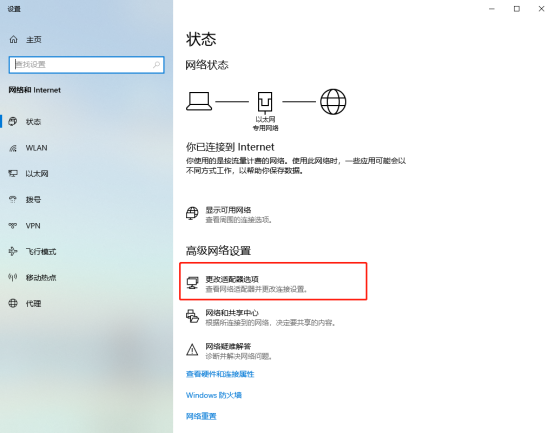Viewport: 554px width, 433px height.
Task: Focus the 查找设置 search input field
Action: click(87, 65)
